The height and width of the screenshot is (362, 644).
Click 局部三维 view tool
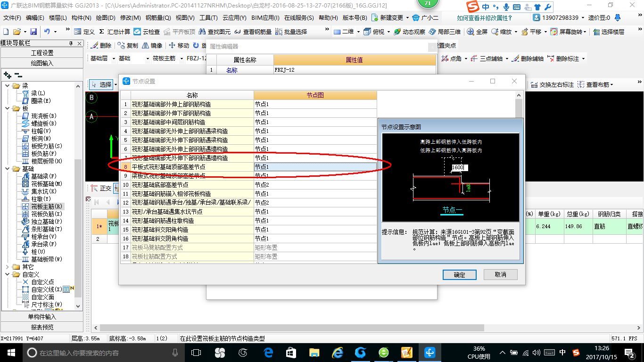coord(445,32)
